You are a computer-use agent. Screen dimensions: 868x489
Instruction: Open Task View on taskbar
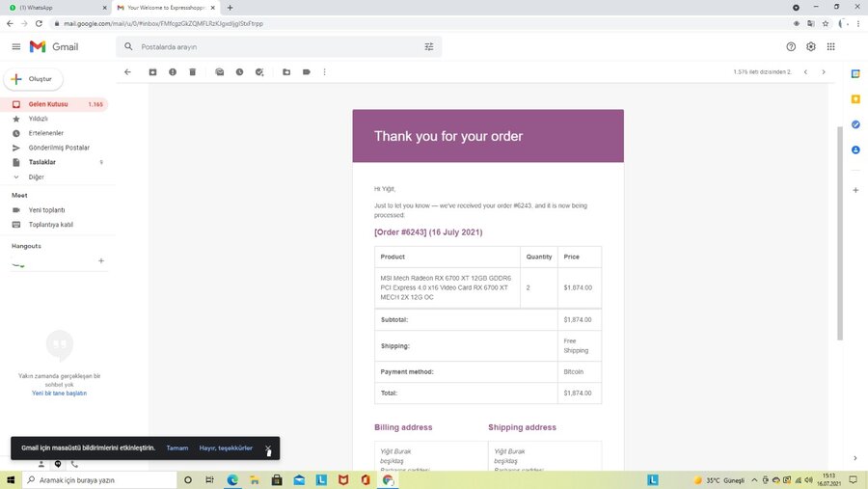(210, 480)
